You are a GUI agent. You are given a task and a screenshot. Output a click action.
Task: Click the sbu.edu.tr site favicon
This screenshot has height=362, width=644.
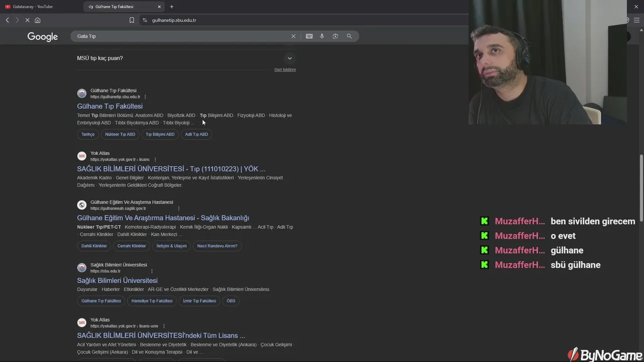[x=82, y=268]
